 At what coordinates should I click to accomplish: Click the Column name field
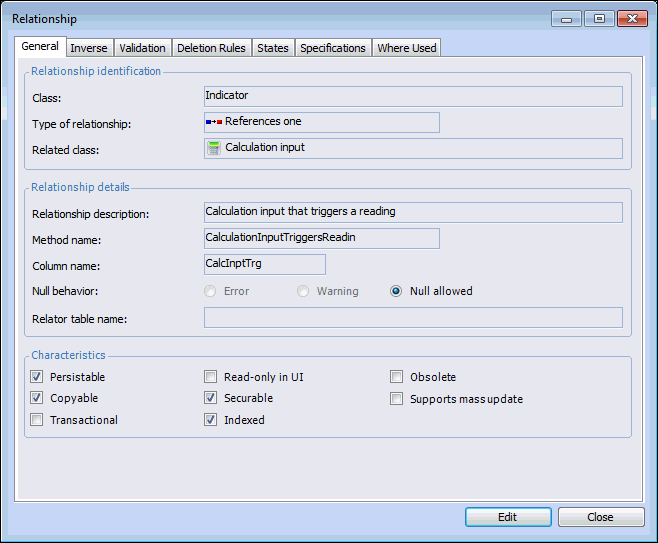pyautogui.click(x=264, y=264)
